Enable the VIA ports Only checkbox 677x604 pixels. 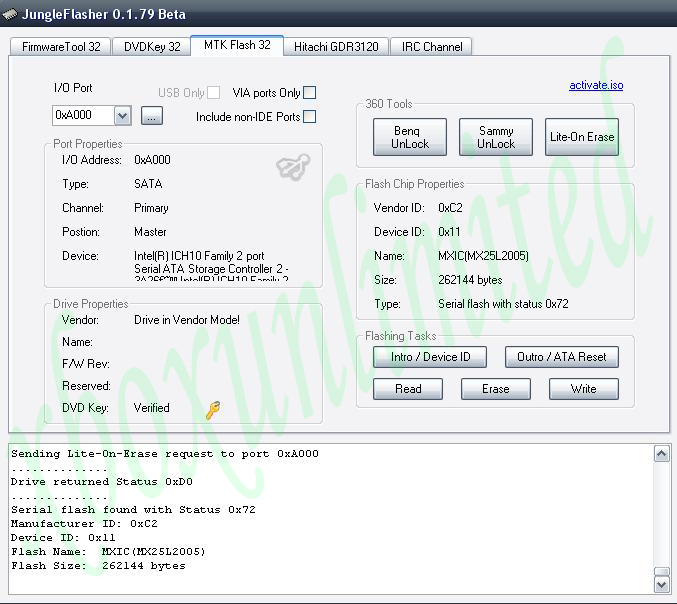tap(310, 92)
